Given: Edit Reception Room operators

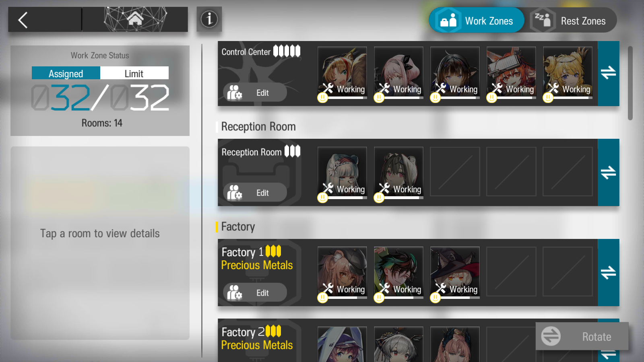Looking at the screenshot, I should [x=255, y=193].
